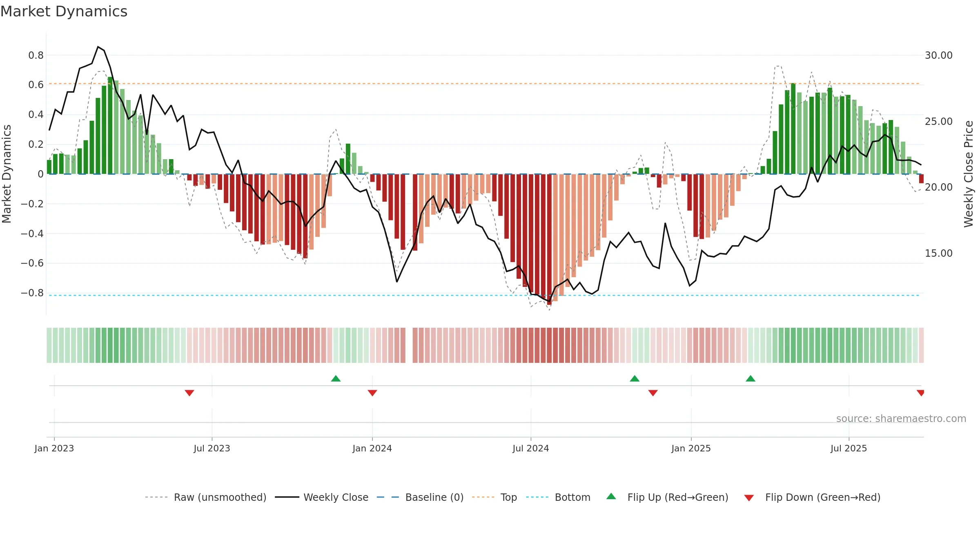Click the Market Dynamics chart title

(64, 11)
